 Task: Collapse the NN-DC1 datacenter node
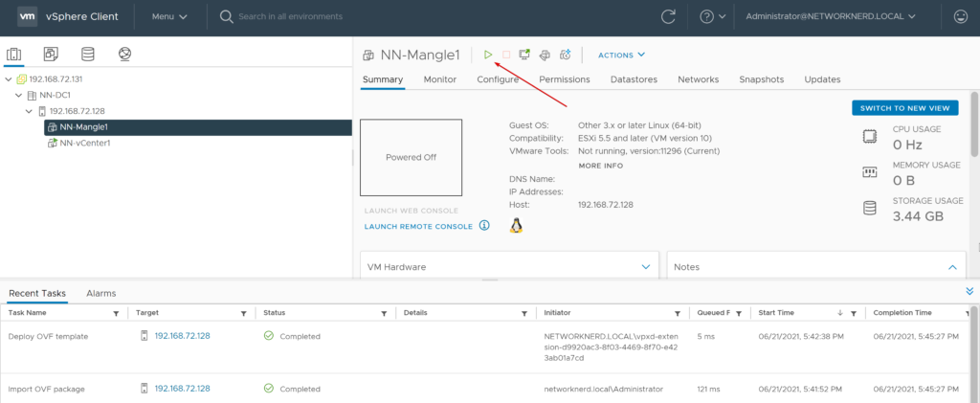pyautogui.click(x=19, y=96)
